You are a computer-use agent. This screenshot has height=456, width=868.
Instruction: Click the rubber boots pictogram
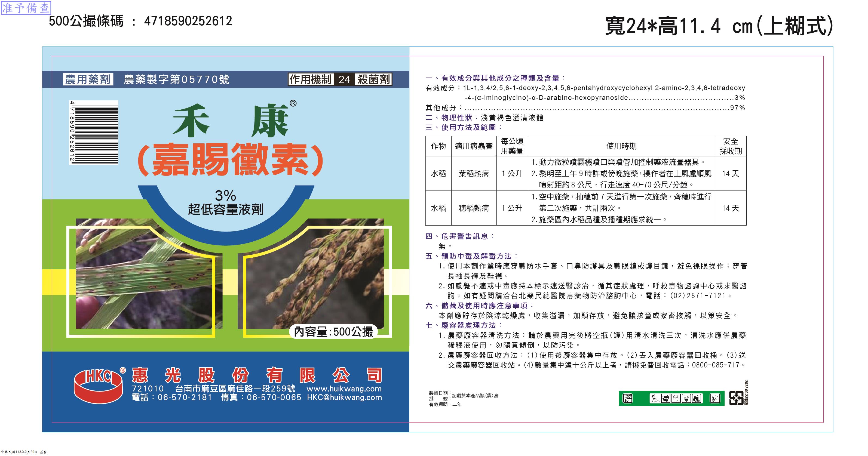[697, 399]
